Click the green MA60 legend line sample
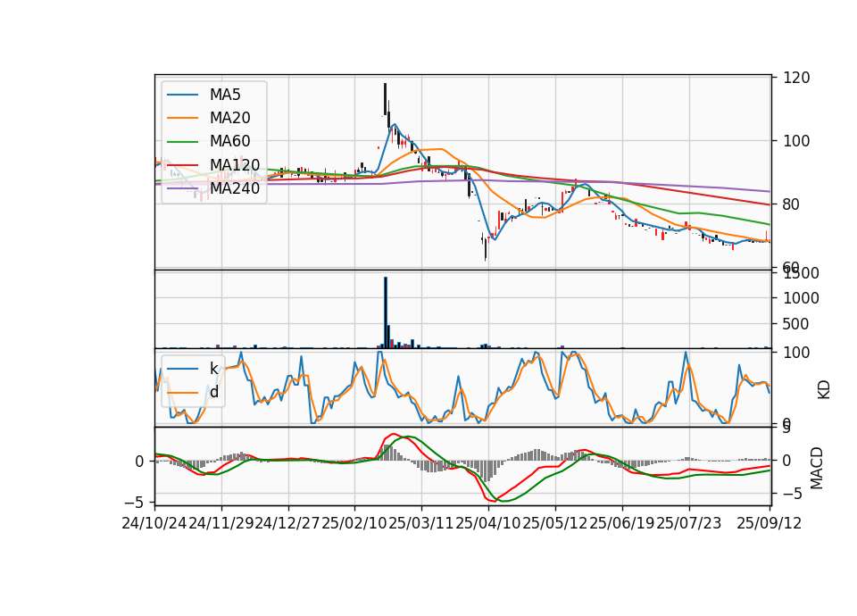This screenshot has width=857, height=616. pyautogui.click(x=182, y=142)
